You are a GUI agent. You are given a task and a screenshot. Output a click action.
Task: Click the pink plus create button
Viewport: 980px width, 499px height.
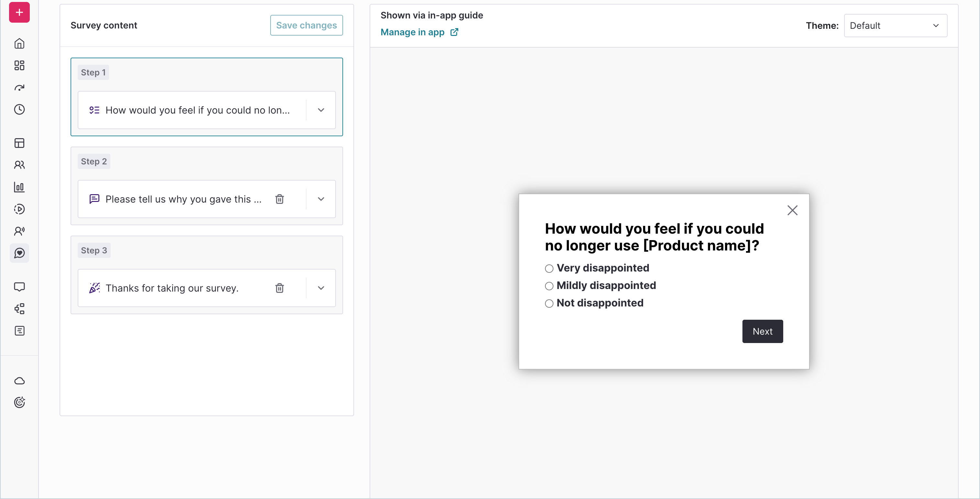tap(19, 12)
